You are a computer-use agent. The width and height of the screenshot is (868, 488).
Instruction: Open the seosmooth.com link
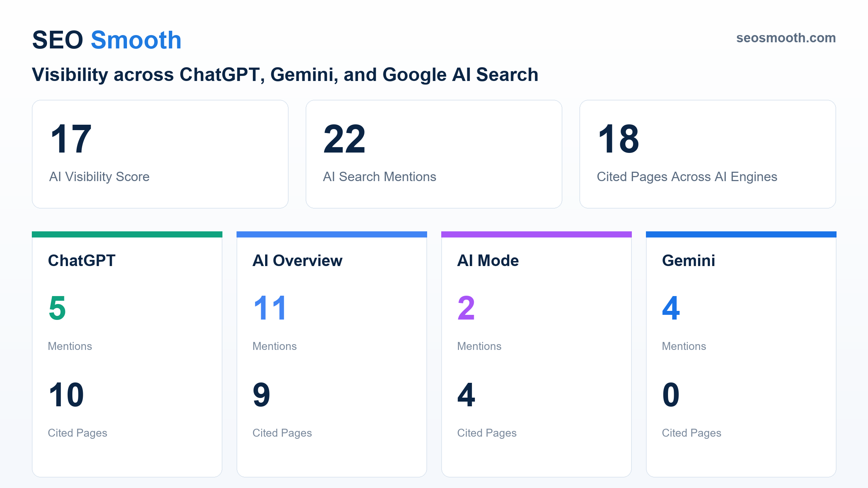click(x=786, y=38)
